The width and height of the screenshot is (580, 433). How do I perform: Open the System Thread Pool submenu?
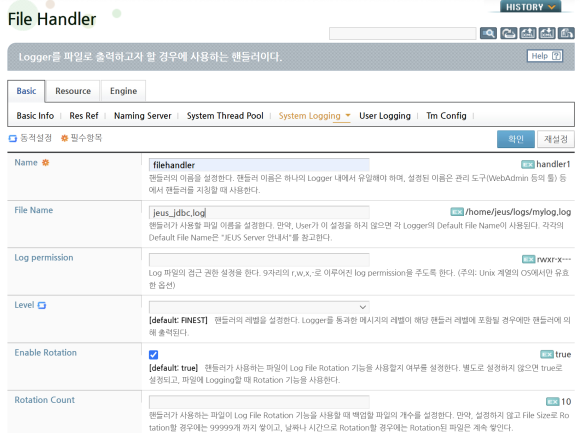click(225, 116)
